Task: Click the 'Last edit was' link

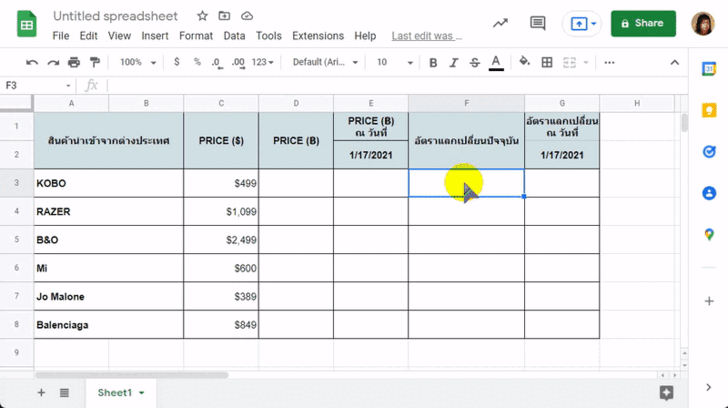Action: tap(427, 36)
